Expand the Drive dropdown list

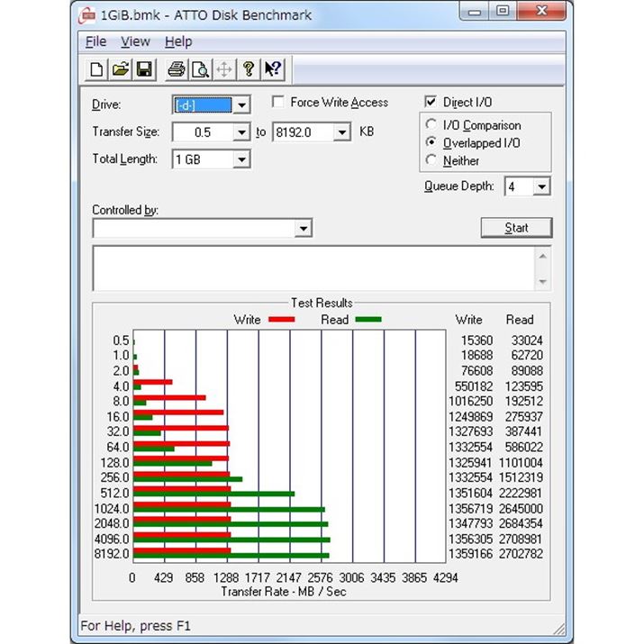pyautogui.click(x=240, y=105)
